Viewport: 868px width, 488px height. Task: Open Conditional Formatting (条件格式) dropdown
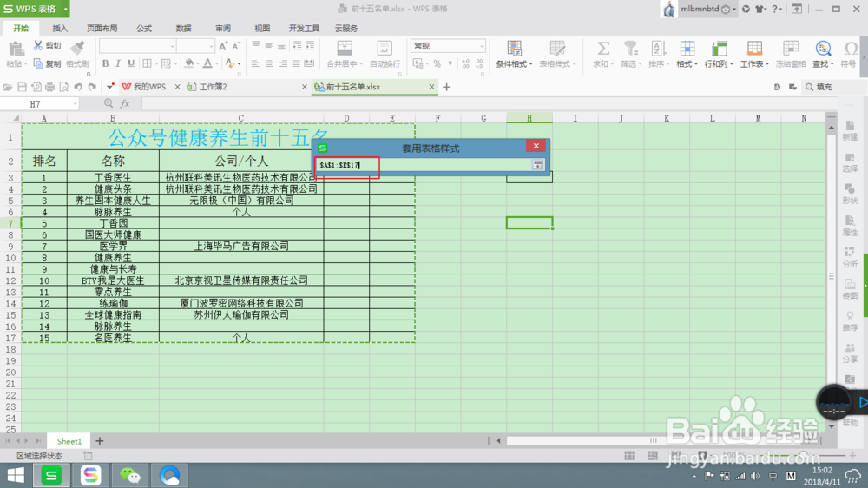click(x=514, y=55)
